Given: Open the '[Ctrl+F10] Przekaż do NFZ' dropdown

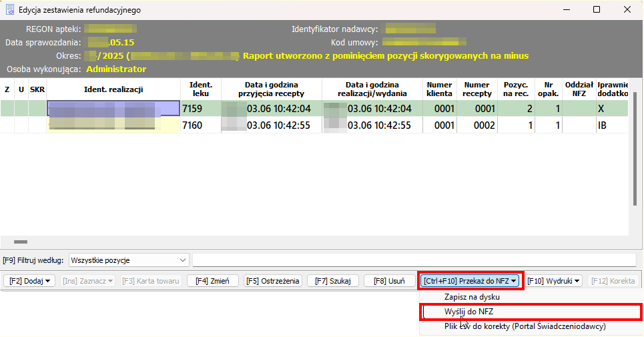Looking at the screenshot, I should (x=470, y=281).
